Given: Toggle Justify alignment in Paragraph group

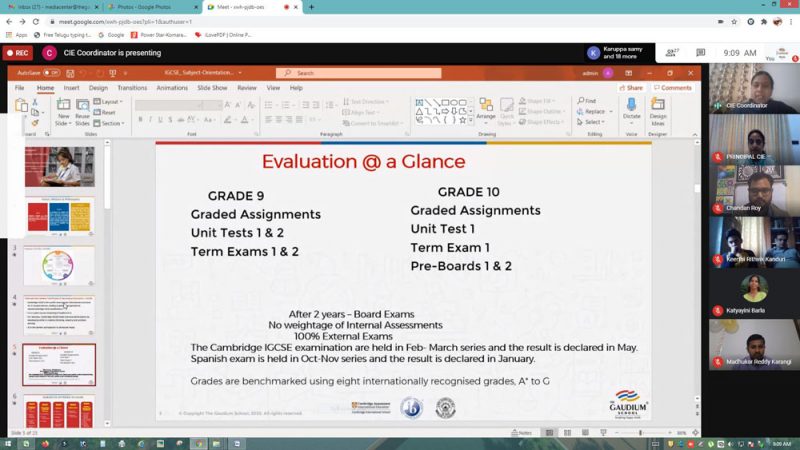Looking at the screenshot, I should click(x=299, y=119).
